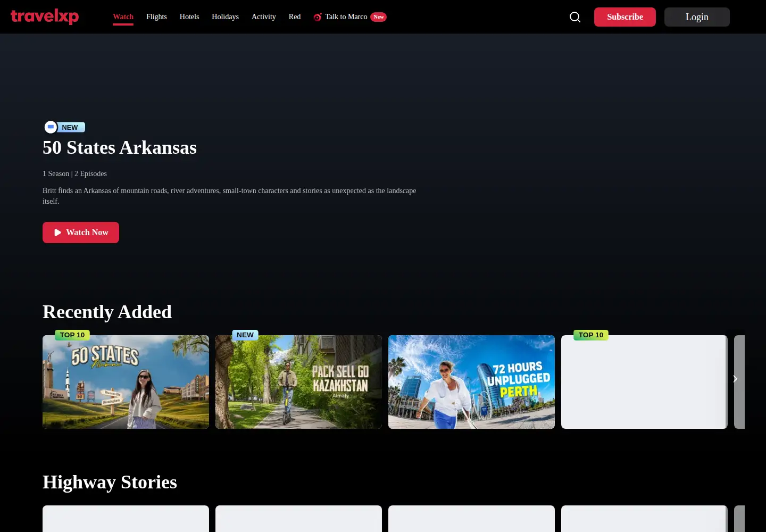Click the NEW badge on Kazakhstan card
This screenshot has width=766, height=532.
(245, 335)
